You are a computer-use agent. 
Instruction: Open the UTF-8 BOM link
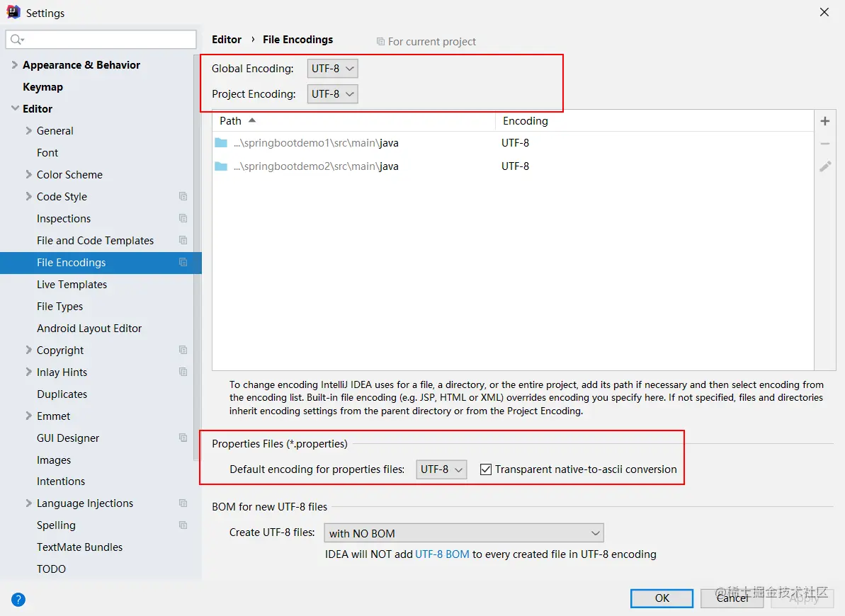tap(443, 554)
